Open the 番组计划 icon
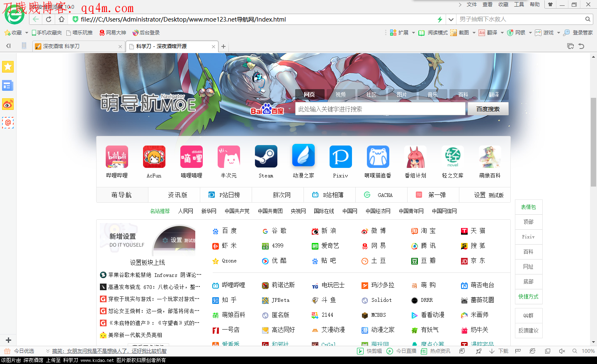 coord(415,157)
